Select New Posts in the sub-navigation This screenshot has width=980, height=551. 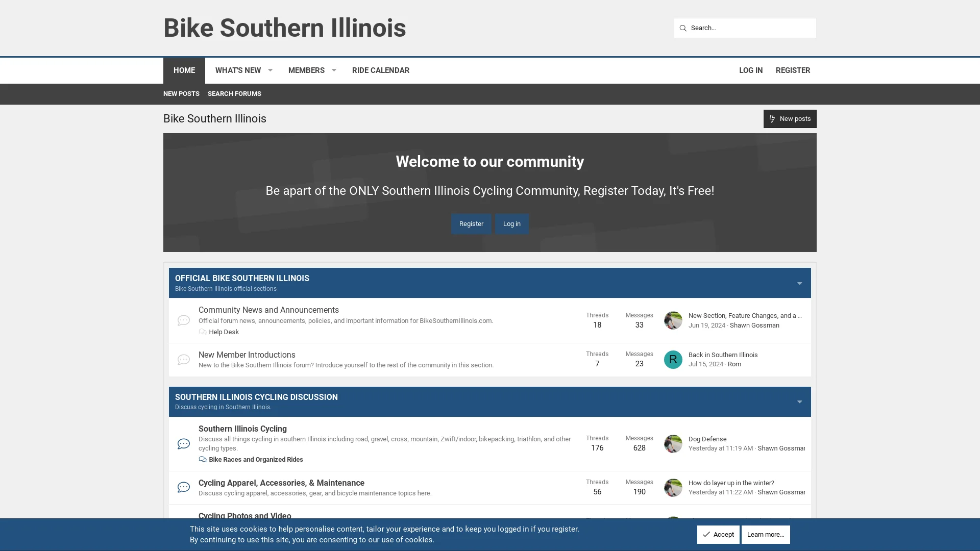click(181, 94)
